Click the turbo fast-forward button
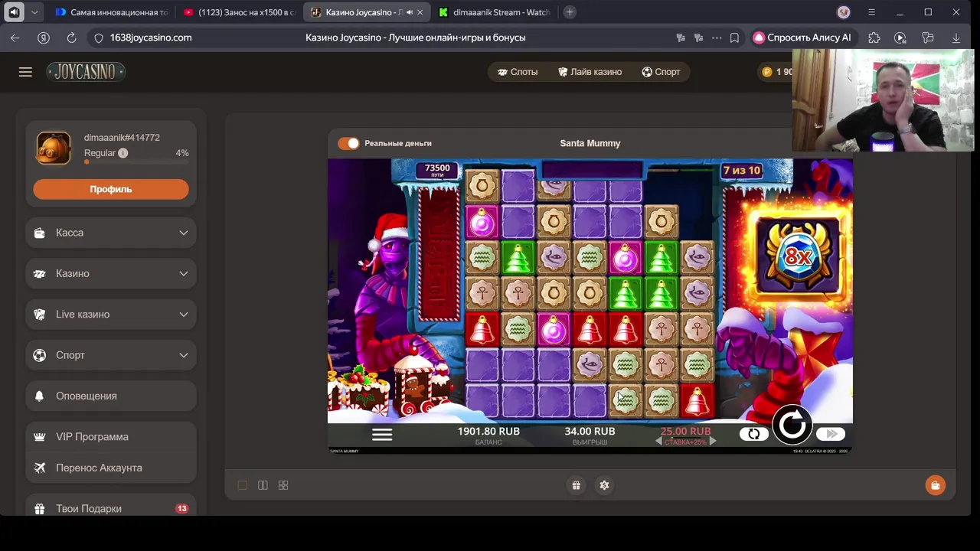The image size is (980, 551). coord(830,434)
